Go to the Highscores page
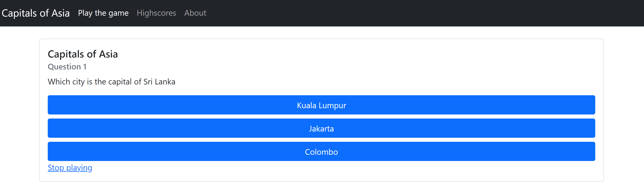Viewport: 644px width, 190px height. 156,13
